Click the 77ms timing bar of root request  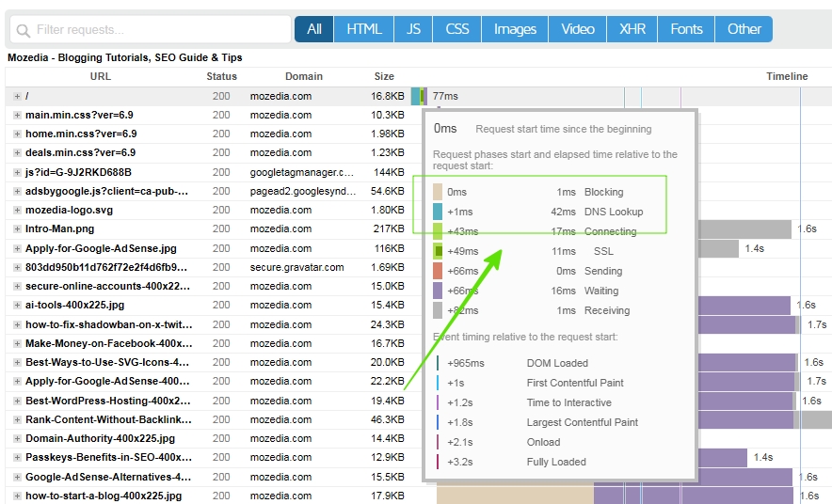[419, 97]
